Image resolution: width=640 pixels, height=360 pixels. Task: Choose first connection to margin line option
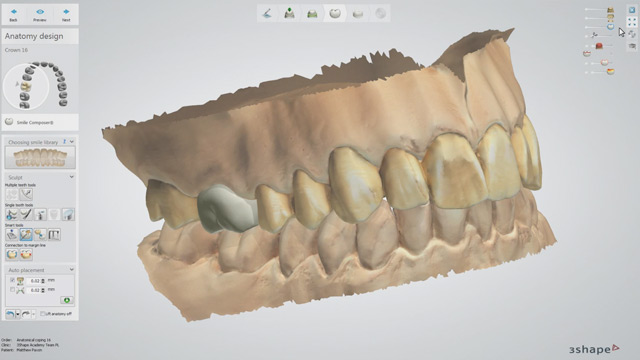click(x=12, y=254)
